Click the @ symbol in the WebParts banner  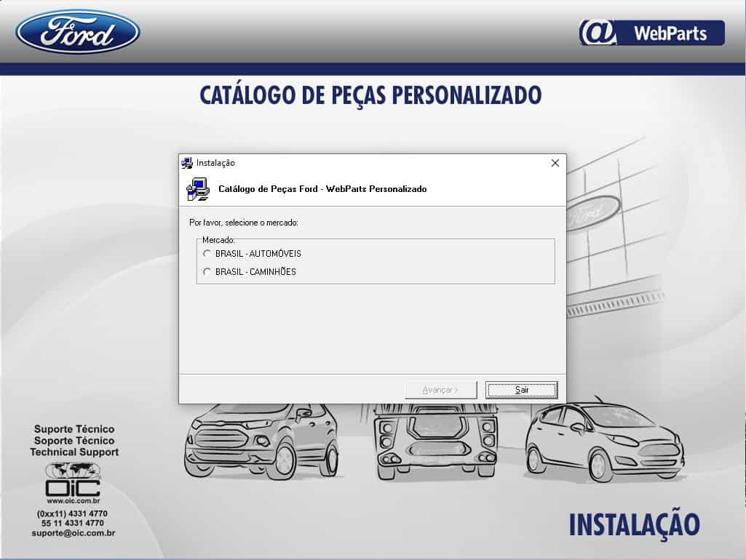[x=597, y=32]
